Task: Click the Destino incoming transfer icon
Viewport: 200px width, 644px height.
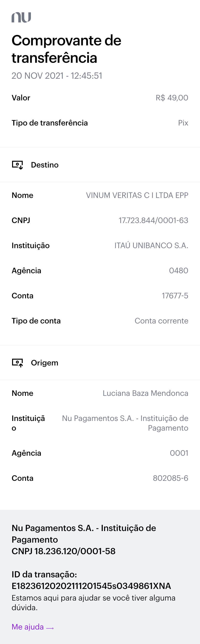Action: pos(18,165)
